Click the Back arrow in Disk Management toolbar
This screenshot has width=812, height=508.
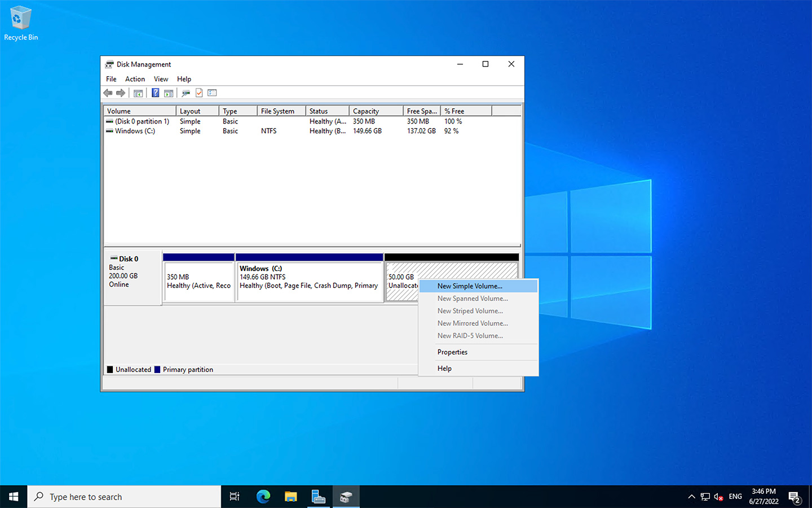tap(108, 93)
